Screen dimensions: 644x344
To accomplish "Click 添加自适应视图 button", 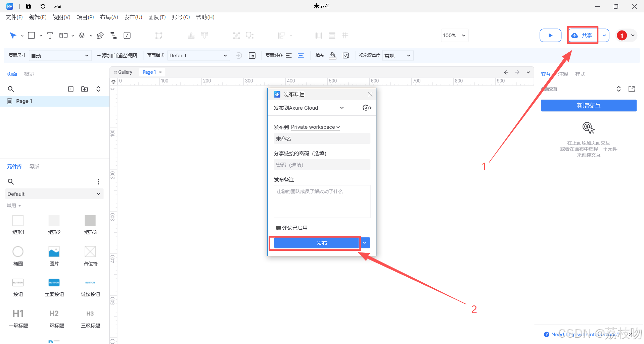I will pyautogui.click(x=117, y=56).
